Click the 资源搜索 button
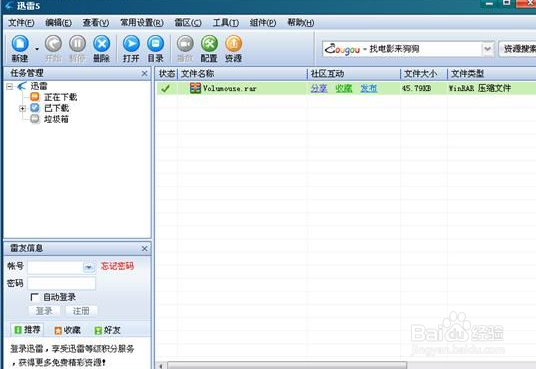This screenshot has height=369, width=536. point(518,49)
